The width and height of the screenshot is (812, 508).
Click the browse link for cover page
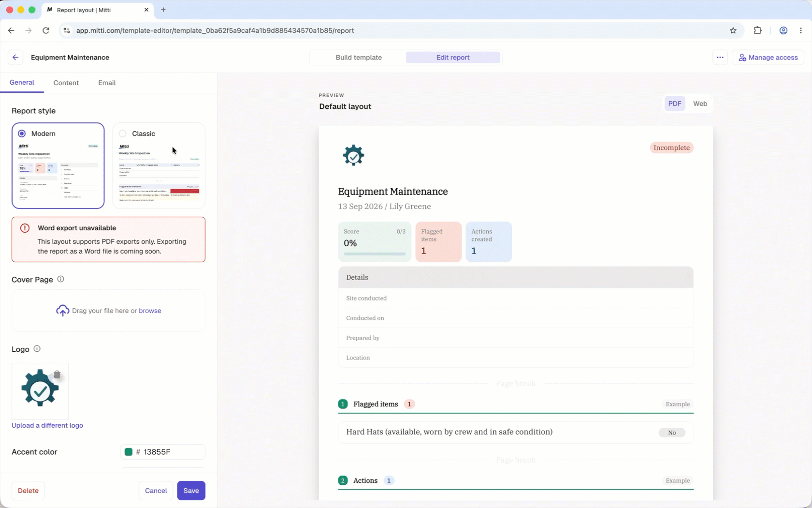point(150,311)
